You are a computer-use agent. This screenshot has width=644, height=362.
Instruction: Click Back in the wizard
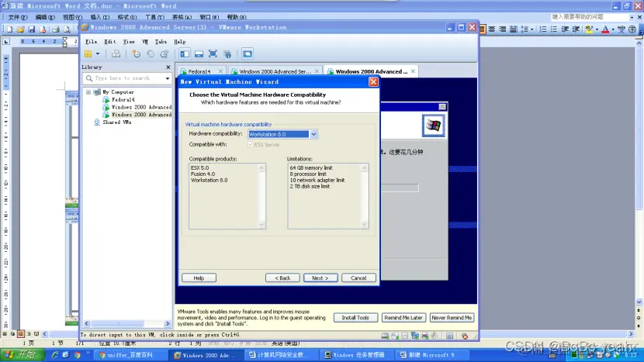(x=282, y=278)
